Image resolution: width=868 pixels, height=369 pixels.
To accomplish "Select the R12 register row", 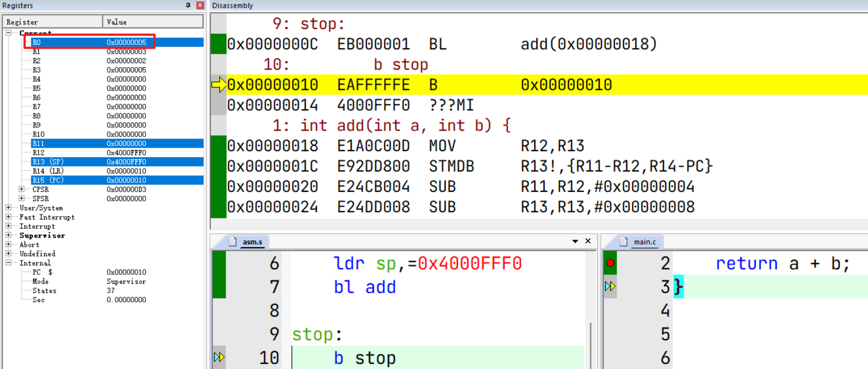I will tap(117, 152).
